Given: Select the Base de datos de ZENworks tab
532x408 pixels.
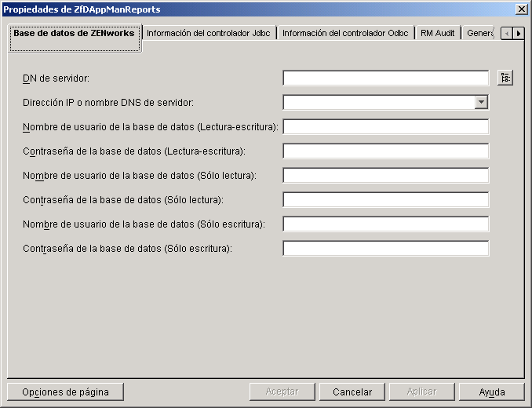Looking at the screenshot, I should point(75,38).
